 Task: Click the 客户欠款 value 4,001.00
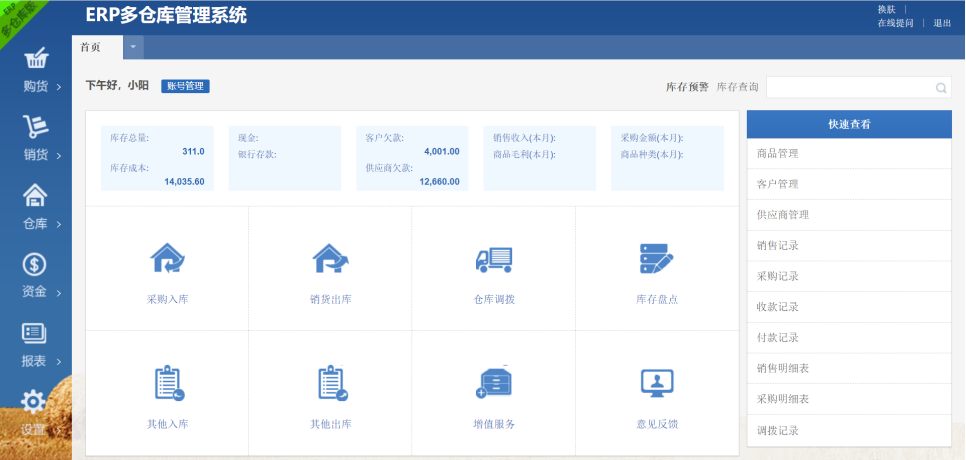point(442,151)
